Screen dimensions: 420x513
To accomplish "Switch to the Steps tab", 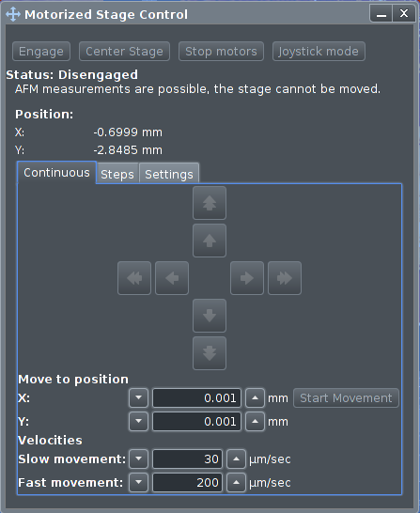I will coord(117,174).
